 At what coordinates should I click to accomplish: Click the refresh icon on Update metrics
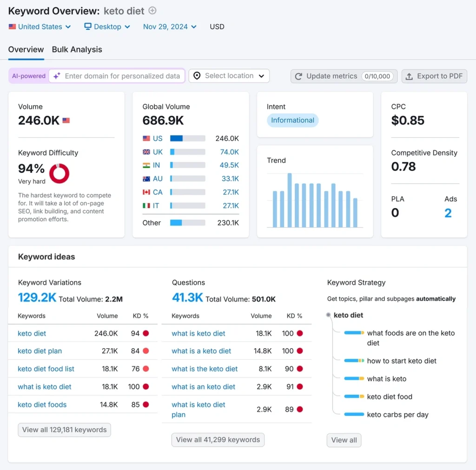pyautogui.click(x=298, y=76)
